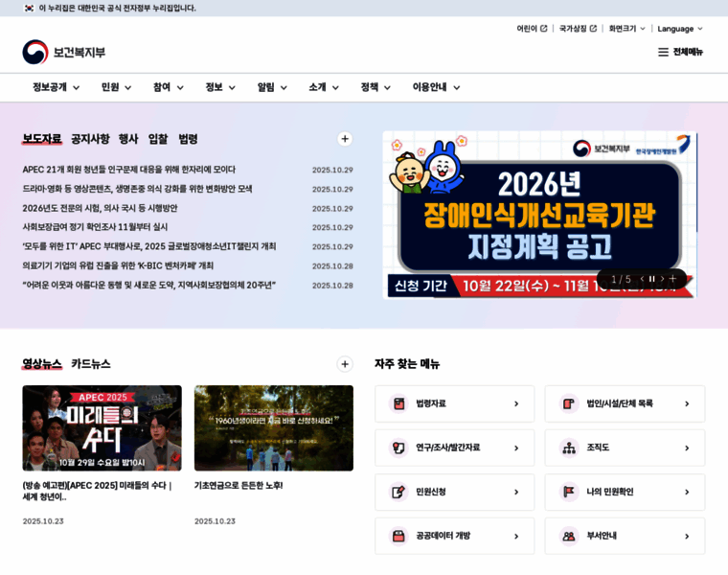
Task: Expand the Language dropdown
Action: [x=680, y=29]
